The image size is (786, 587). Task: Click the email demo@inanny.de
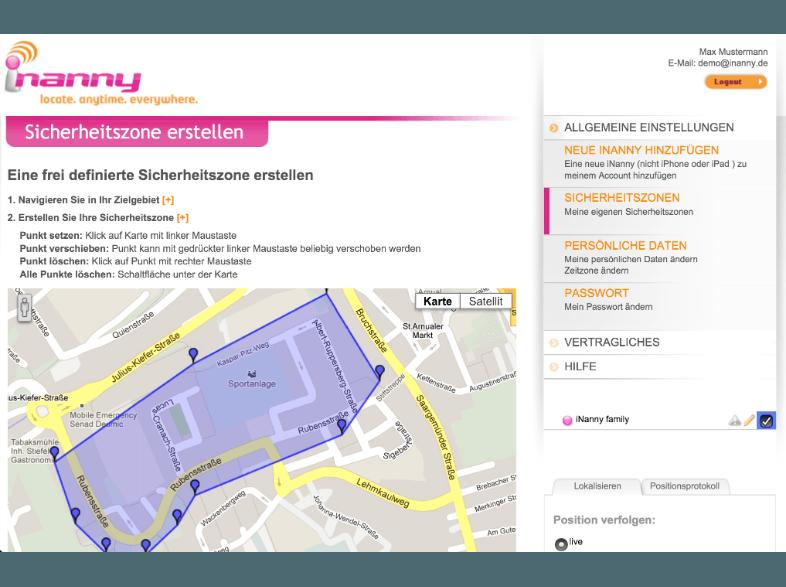click(733, 63)
